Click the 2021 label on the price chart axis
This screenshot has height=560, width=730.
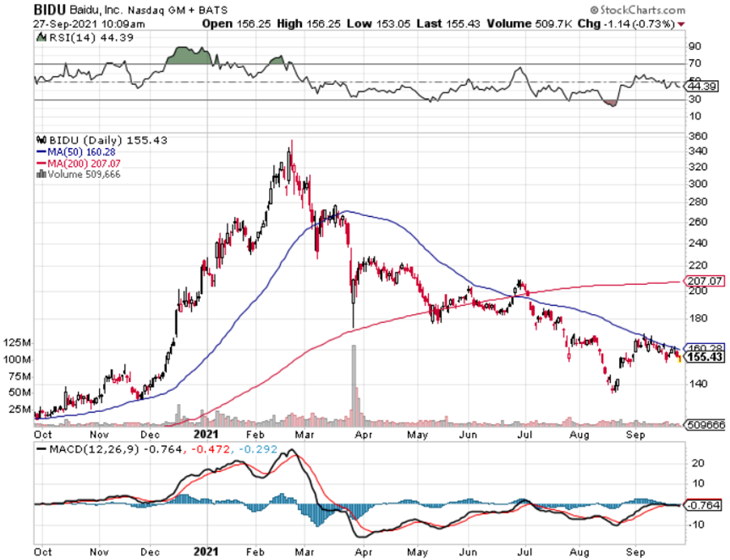(207, 434)
